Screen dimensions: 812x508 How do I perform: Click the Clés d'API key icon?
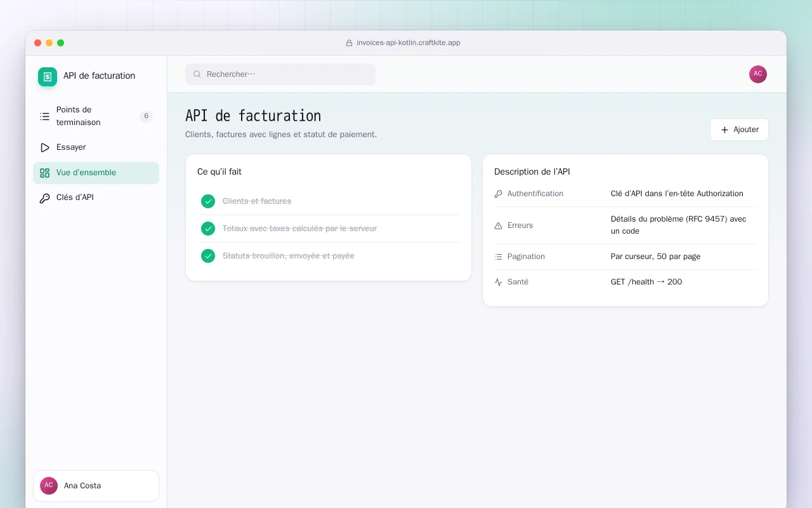coord(44,198)
